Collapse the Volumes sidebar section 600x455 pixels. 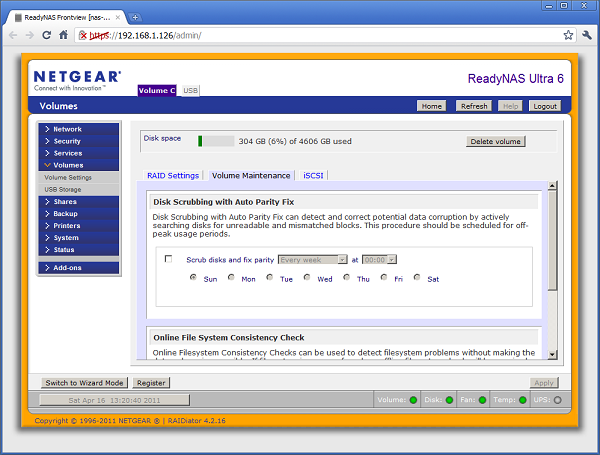coord(79,165)
